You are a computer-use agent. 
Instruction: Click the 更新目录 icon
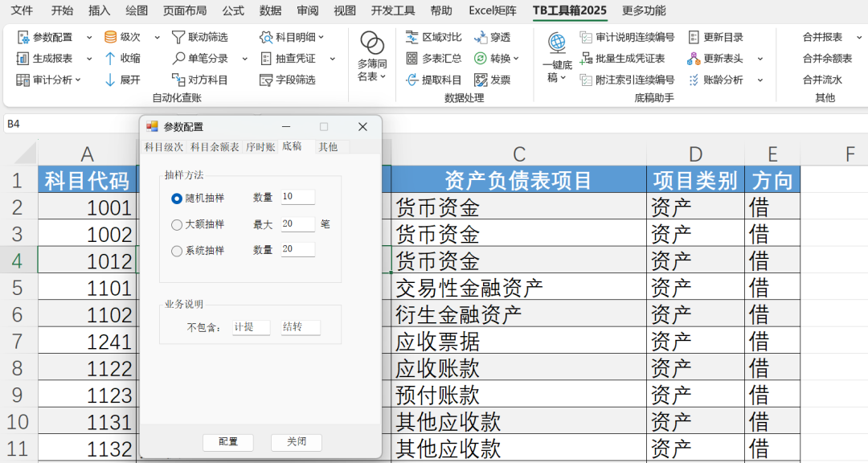694,37
